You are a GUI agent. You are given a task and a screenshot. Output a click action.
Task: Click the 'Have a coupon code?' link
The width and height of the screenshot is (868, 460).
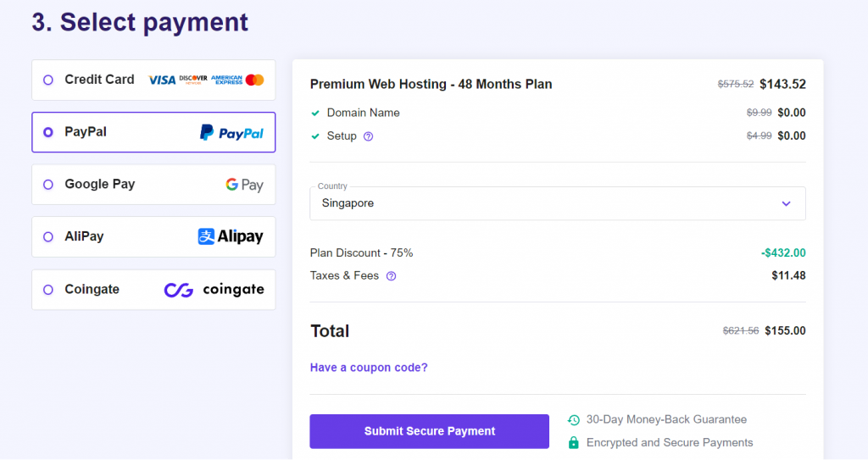pyautogui.click(x=369, y=368)
